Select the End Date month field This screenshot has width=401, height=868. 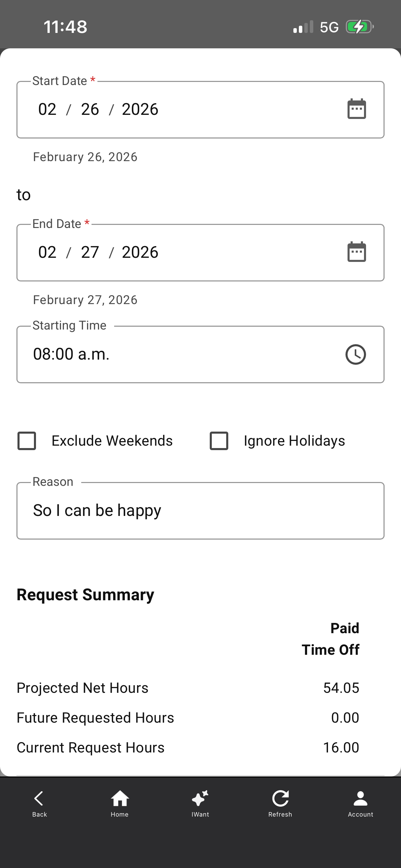pos(47,253)
